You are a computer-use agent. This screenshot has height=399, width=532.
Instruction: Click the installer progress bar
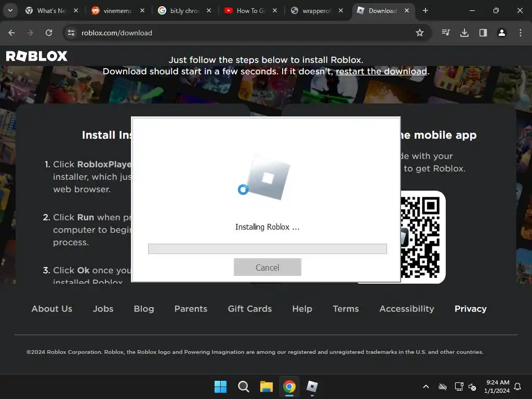268,249
